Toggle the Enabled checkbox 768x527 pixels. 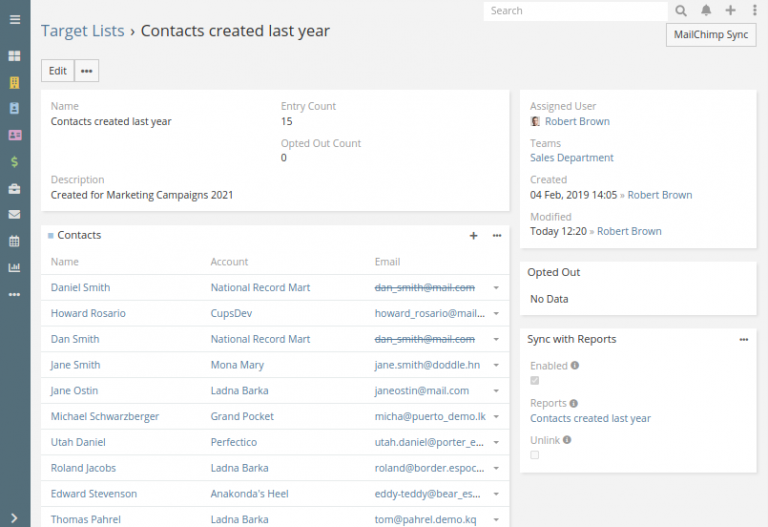(x=535, y=381)
